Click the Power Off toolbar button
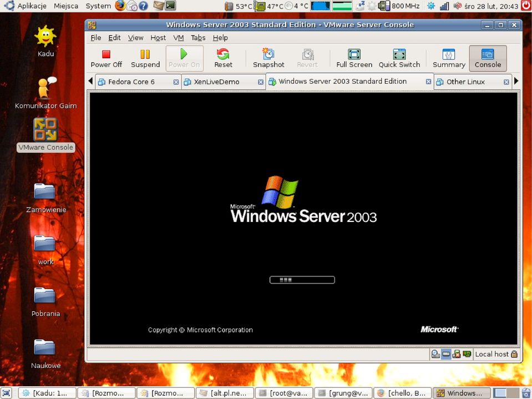The image size is (532, 399). (106, 59)
